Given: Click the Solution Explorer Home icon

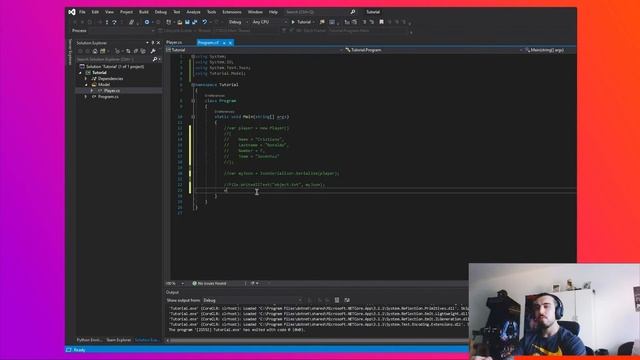Looking at the screenshot, I should click(x=95, y=51).
